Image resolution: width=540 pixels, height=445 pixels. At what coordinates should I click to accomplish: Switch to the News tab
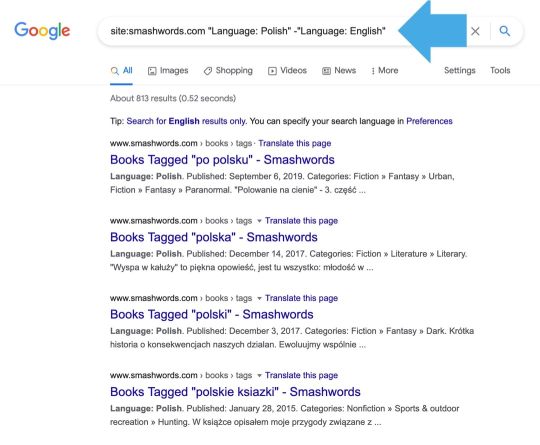[x=339, y=71]
